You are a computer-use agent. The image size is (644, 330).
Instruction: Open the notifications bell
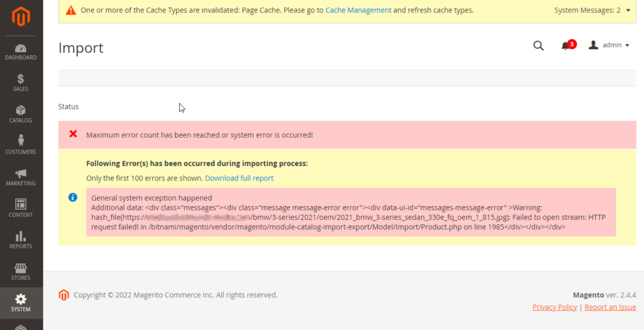(565, 46)
